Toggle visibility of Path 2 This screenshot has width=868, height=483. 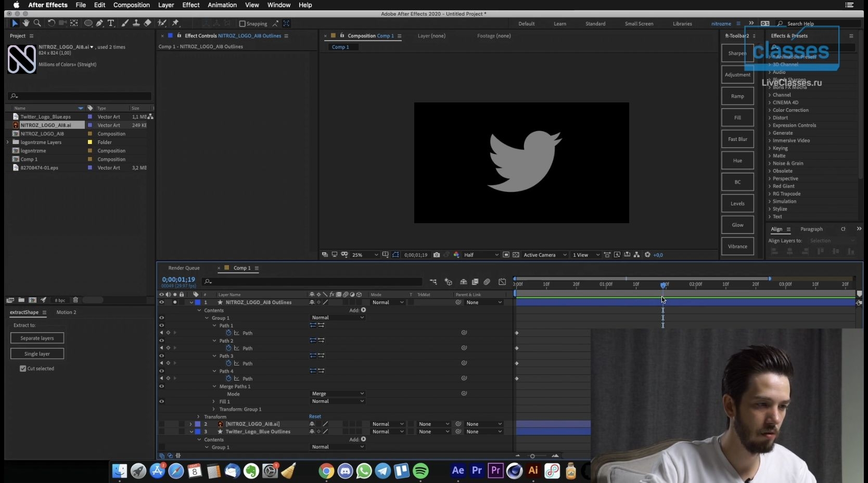[161, 341]
